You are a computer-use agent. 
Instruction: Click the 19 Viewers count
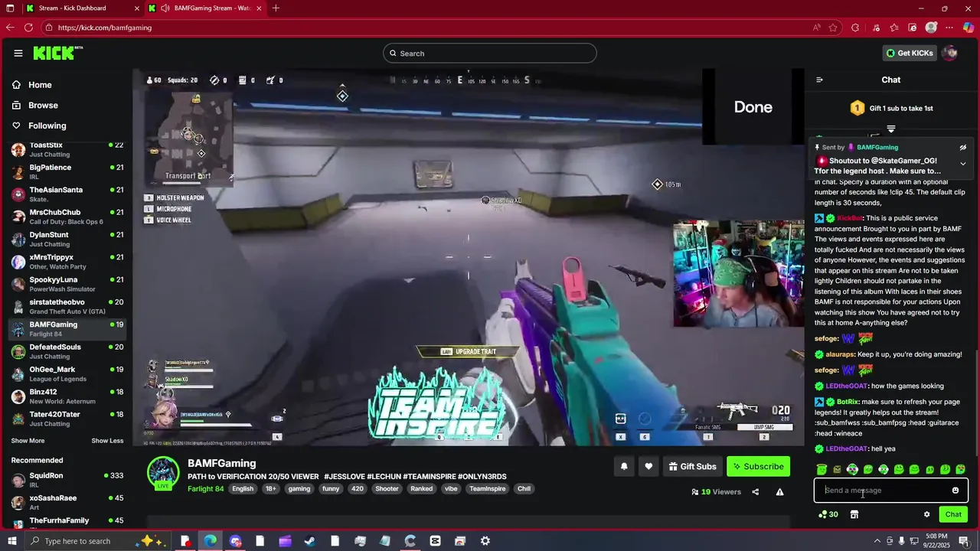(x=716, y=492)
